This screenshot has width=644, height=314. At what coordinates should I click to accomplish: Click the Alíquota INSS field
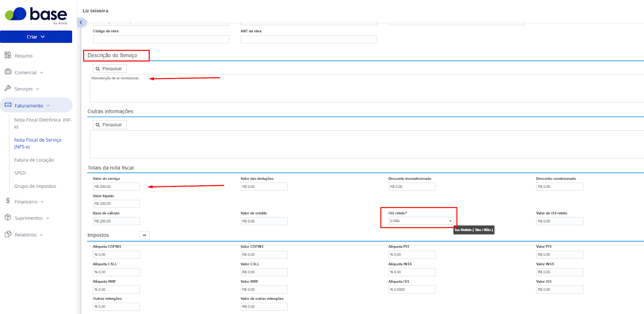(x=412, y=272)
